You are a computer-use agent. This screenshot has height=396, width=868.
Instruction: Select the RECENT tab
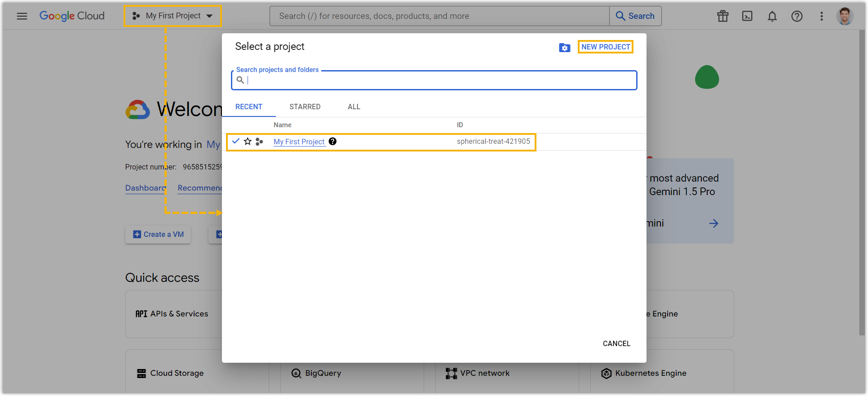pos(248,107)
